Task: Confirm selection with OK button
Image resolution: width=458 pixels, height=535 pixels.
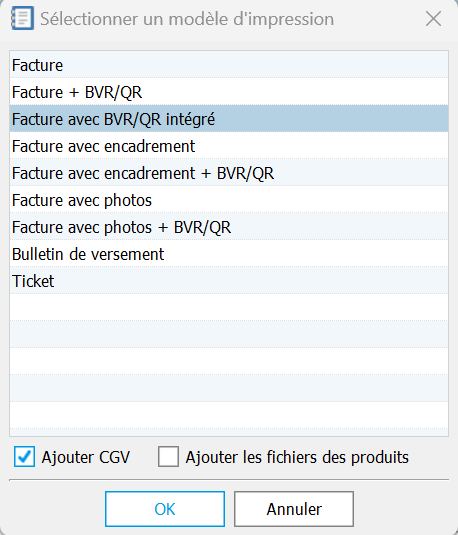Action: (x=165, y=509)
